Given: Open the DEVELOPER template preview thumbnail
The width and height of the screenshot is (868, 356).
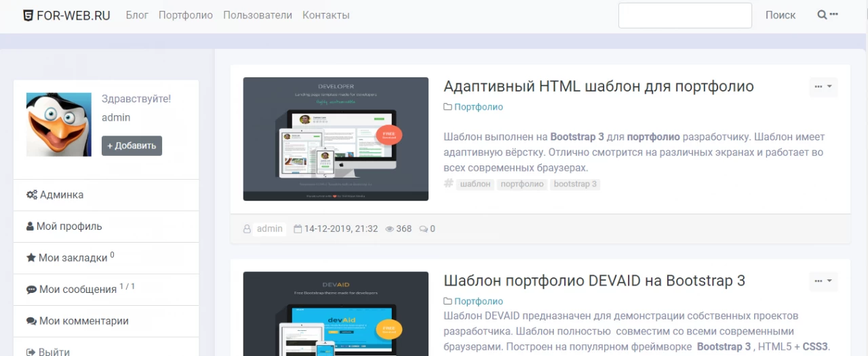Looking at the screenshot, I should coord(336,139).
